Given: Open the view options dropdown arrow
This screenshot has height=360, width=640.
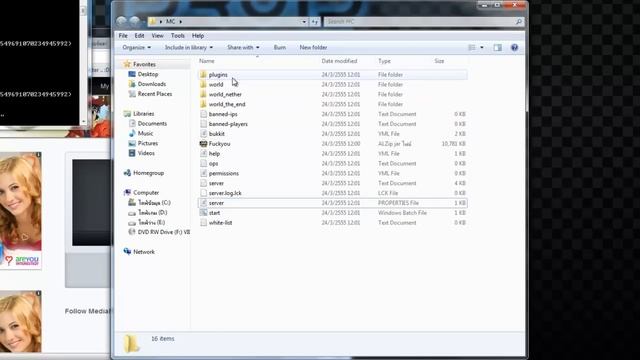Looking at the screenshot, I should pos(482,48).
